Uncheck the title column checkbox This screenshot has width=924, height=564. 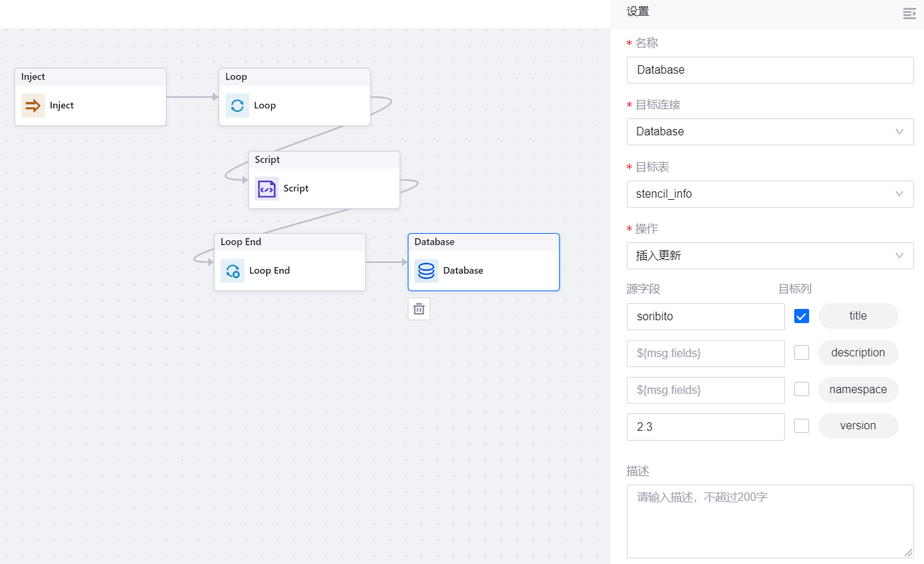pyautogui.click(x=801, y=316)
